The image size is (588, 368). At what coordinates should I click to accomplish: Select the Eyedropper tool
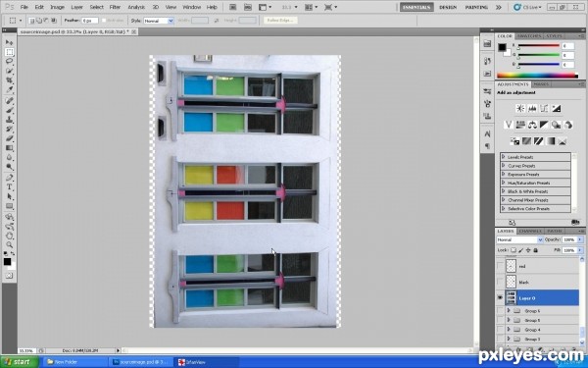coord(10,89)
